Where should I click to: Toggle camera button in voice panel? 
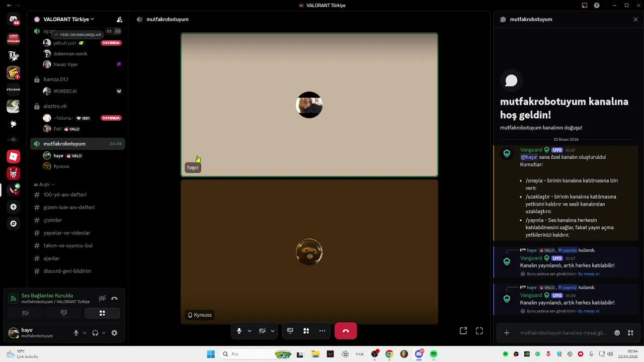(25, 313)
